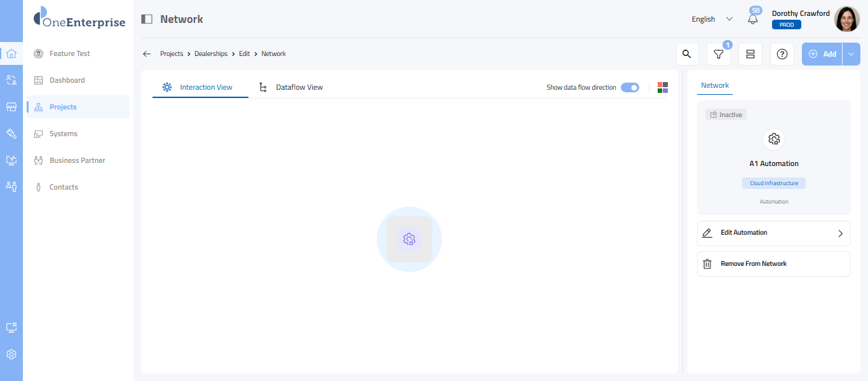The image size is (868, 381).
Task: Click the Dealerships breadcrumb link
Action: pyautogui.click(x=211, y=54)
